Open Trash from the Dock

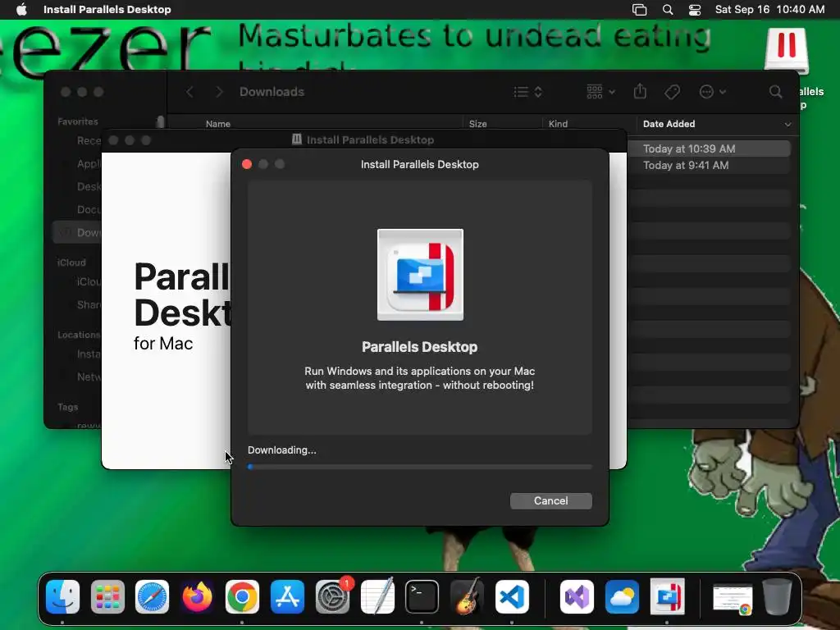(x=778, y=597)
